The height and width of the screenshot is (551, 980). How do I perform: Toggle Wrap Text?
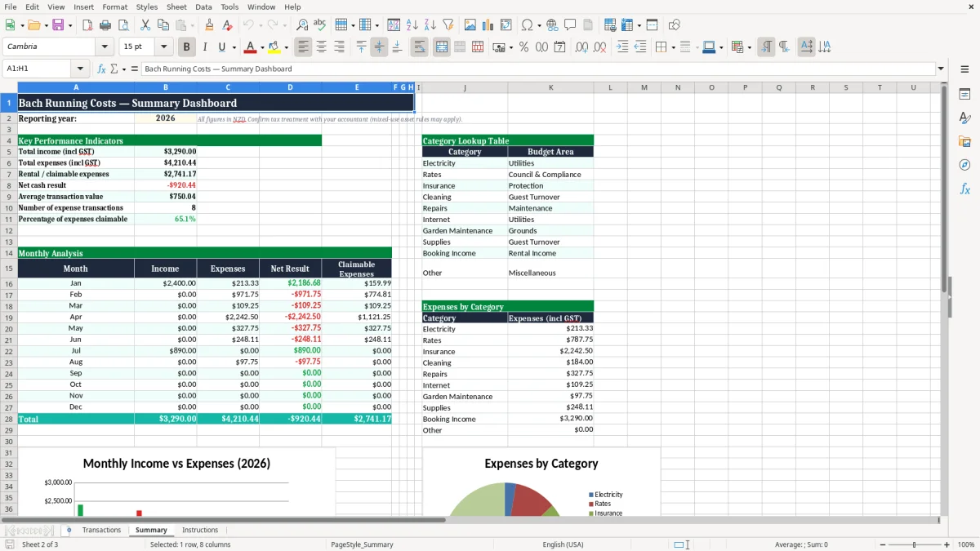(x=420, y=47)
